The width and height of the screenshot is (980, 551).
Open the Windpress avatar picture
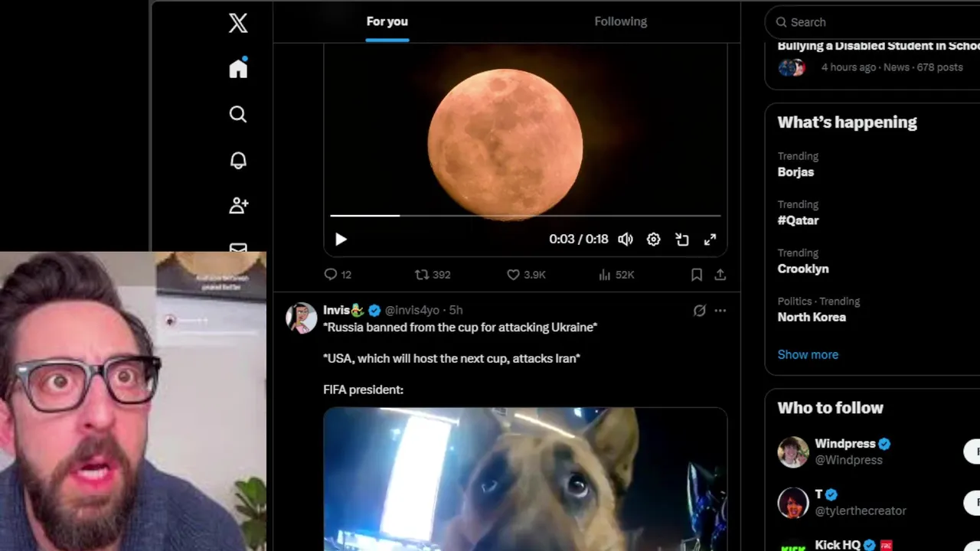coord(793,452)
